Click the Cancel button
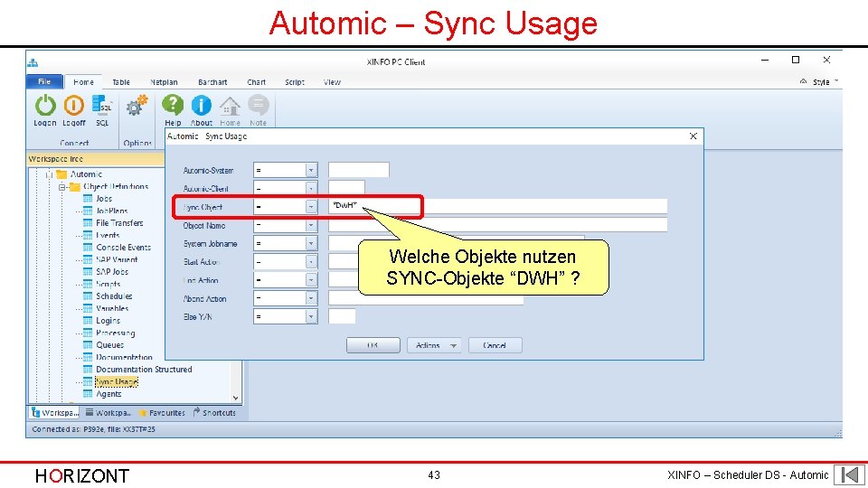868x488 pixels. [495, 345]
